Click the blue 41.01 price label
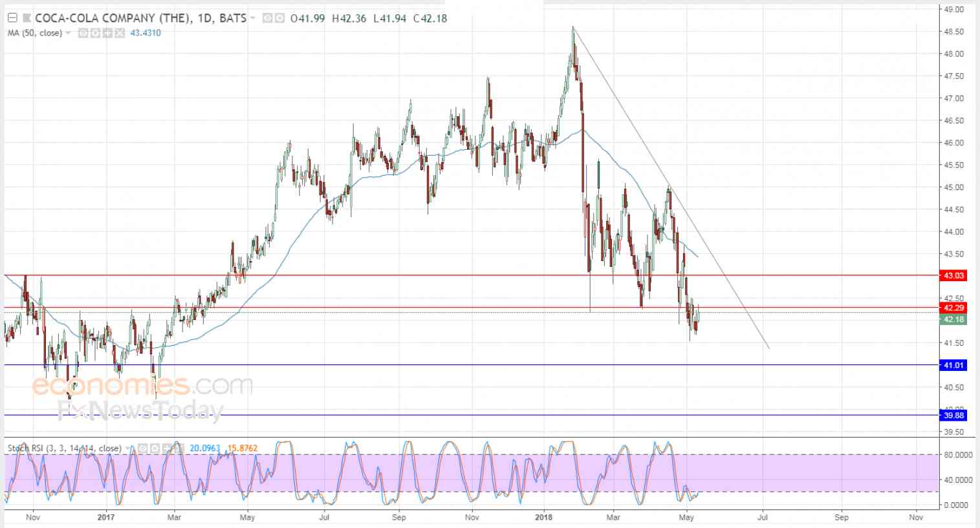This screenshot has height=528, width=980. (953, 365)
